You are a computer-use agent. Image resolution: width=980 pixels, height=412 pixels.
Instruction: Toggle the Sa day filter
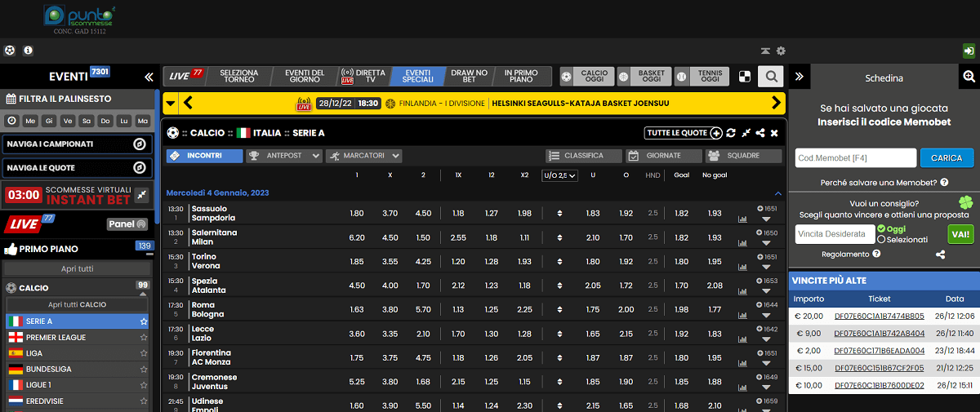coord(87,121)
